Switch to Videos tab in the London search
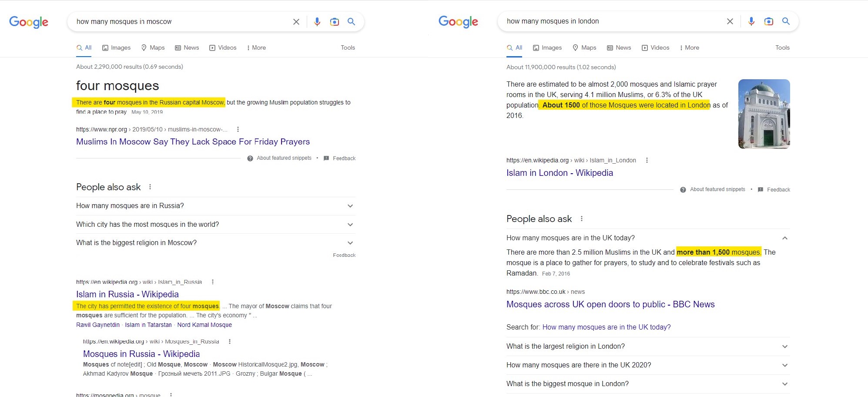868x397 pixels. click(x=656, y=48)
